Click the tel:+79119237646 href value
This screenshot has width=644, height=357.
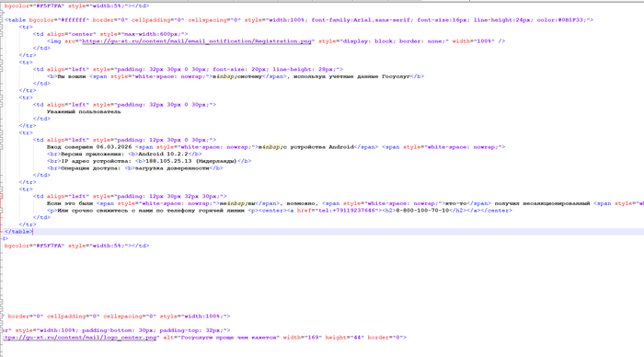[348, 211]
